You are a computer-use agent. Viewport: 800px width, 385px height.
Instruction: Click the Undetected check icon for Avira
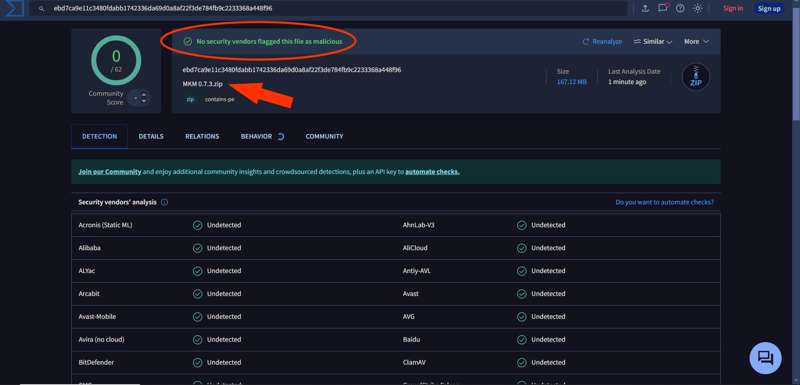click(x=197, y=340)
